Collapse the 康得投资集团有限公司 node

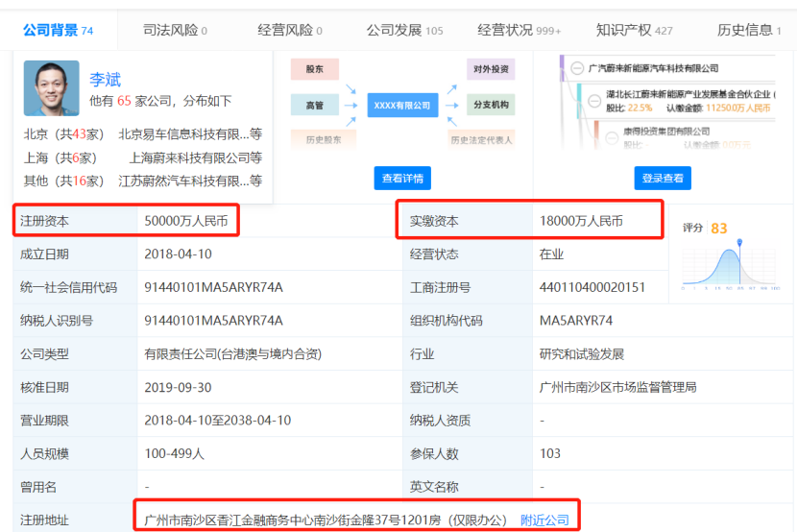(x=612, y=137)
